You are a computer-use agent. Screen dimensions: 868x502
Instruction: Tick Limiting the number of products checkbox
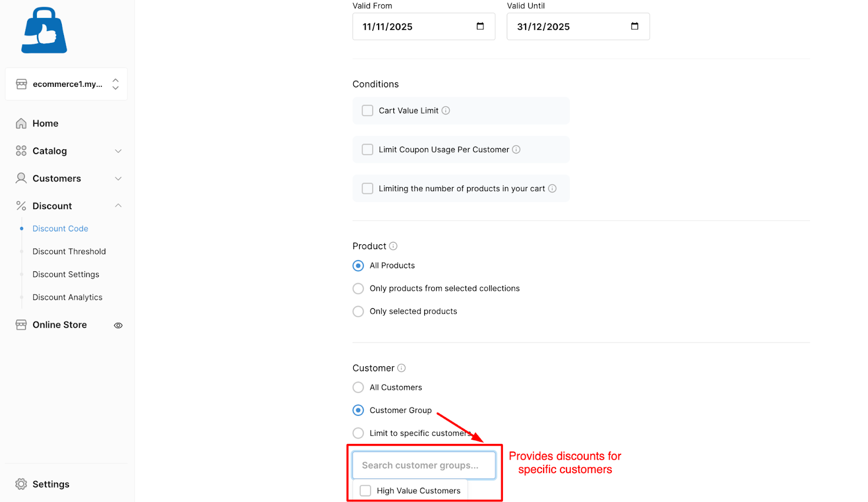tap(367, 189)
